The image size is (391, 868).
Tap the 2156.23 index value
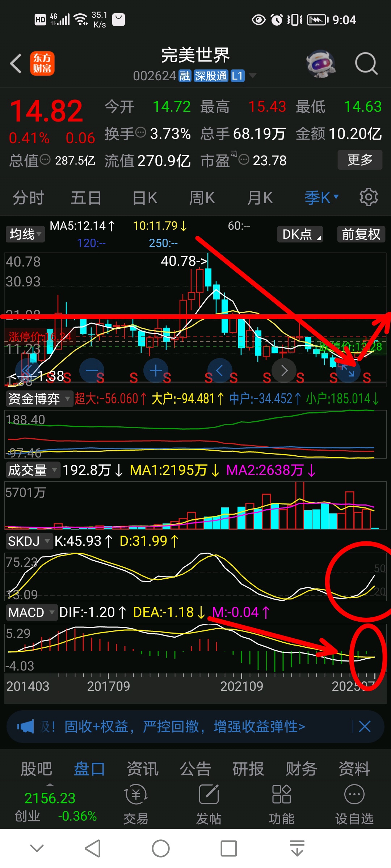(x=50, y=798)
